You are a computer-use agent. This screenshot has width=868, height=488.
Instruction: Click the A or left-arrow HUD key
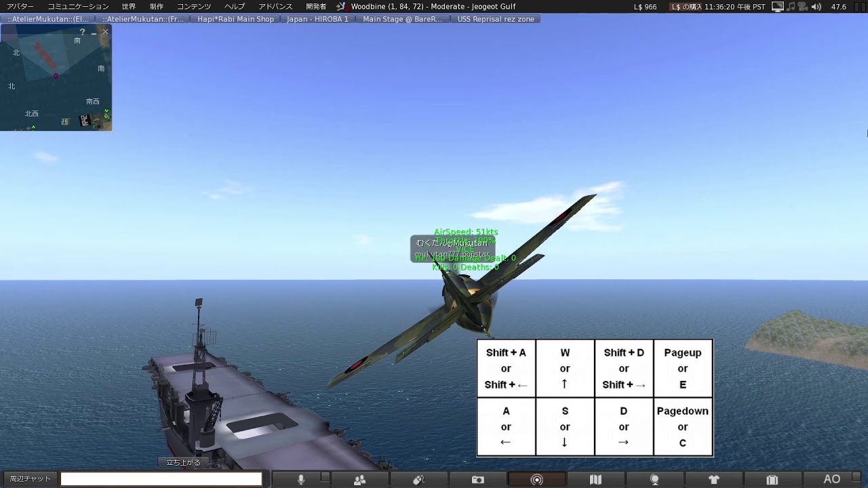(506, 427)
